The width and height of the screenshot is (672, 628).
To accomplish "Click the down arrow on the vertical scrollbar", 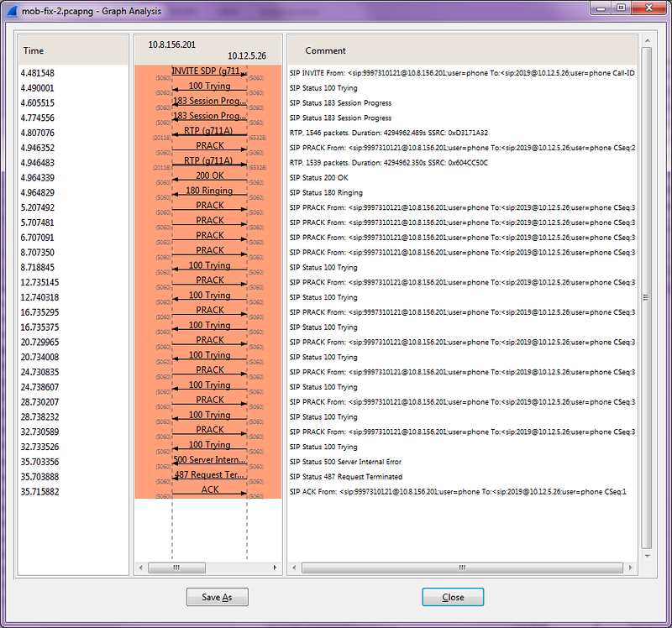I will pyautogui.click(x=646, y=555).
